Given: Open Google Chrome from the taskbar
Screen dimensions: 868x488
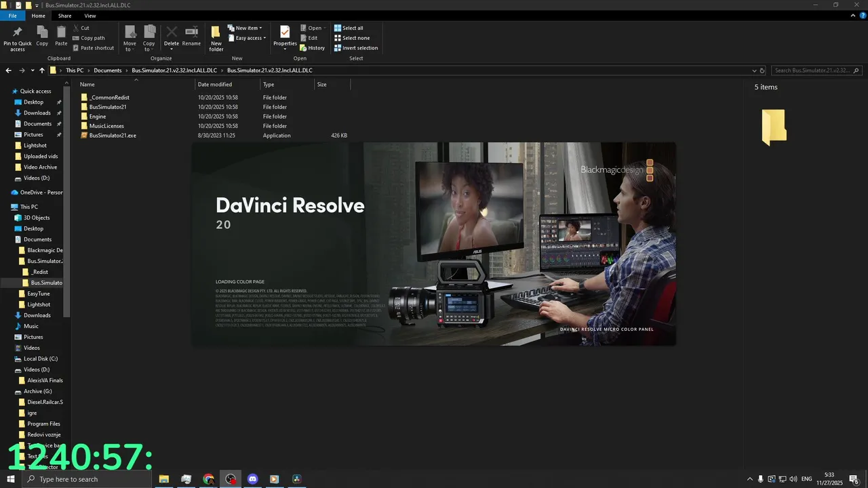Looking at the screenshot, I should coord(208,479).
